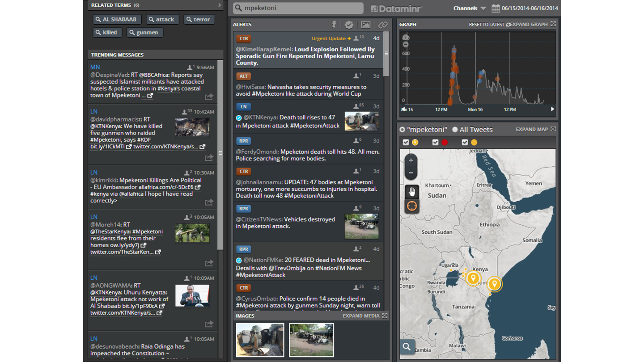Toggle the red dot marker checkbox

pos(435,142)
